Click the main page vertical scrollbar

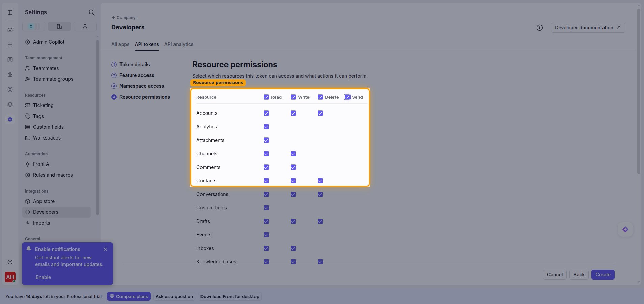coord(639,91)
